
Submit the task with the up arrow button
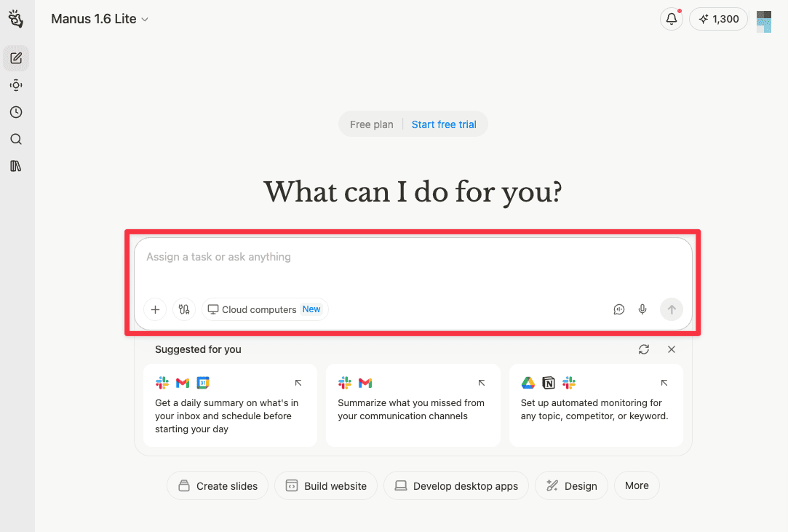click(x=672, y=309)
